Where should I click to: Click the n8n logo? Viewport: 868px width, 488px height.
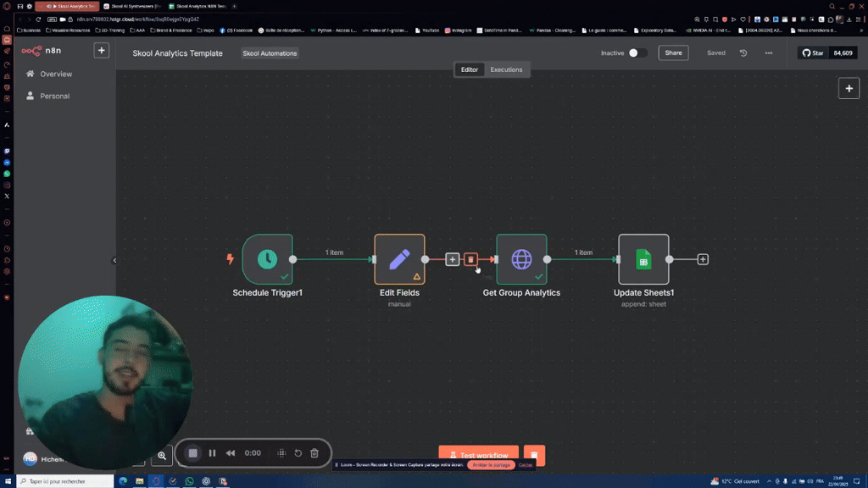(x=42, y=50)
